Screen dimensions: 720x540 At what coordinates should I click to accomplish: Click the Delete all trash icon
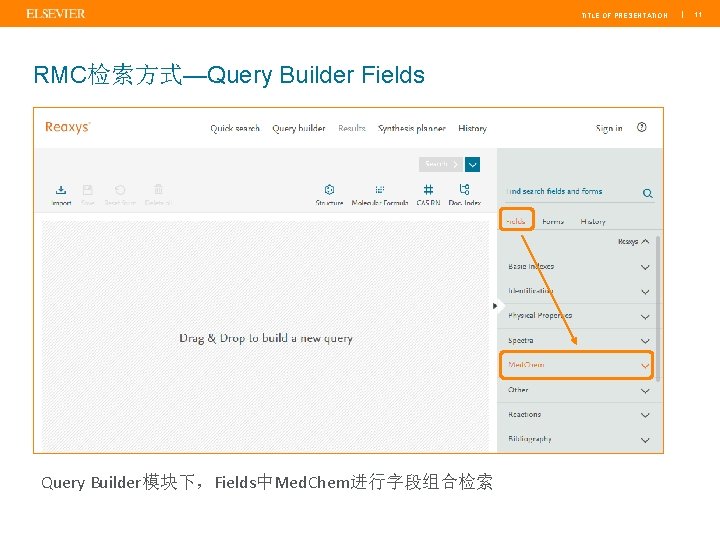coord(158,189)
